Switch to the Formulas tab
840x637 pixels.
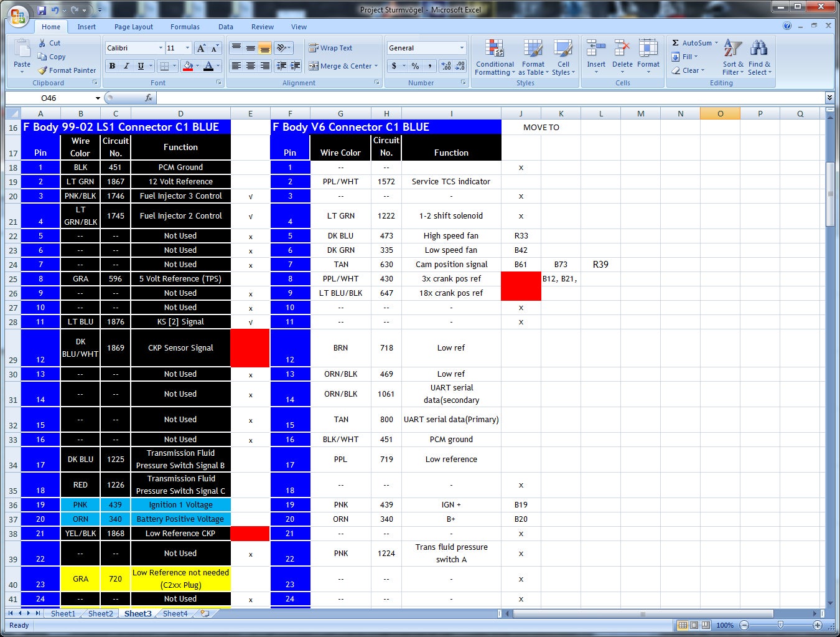click(185, 27)
